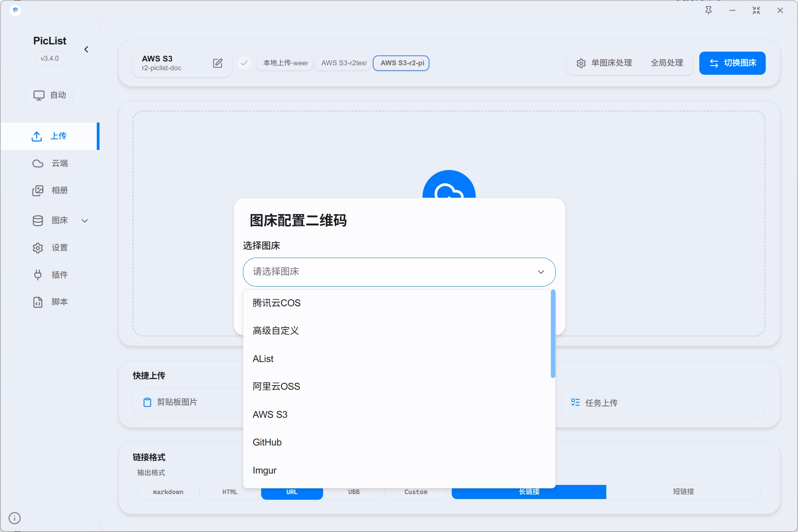Click the blue cloud upload icon
Viewport: 798px width, 532px height.
(449, 184)
